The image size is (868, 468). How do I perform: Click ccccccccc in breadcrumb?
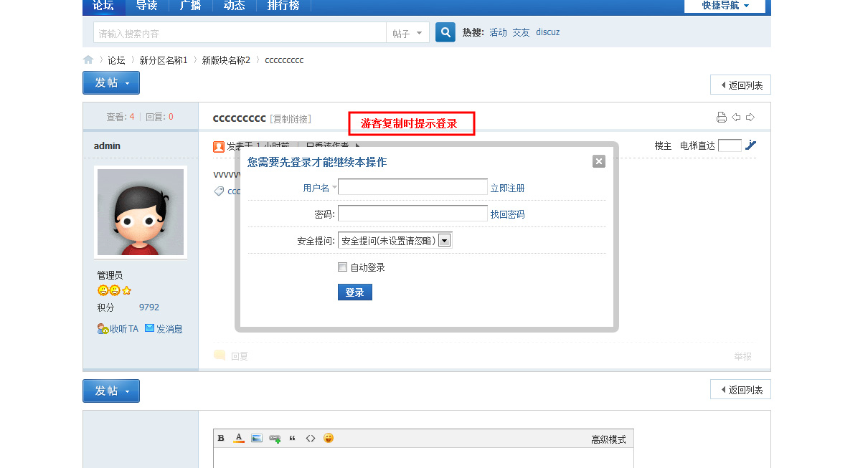[284, 61]
